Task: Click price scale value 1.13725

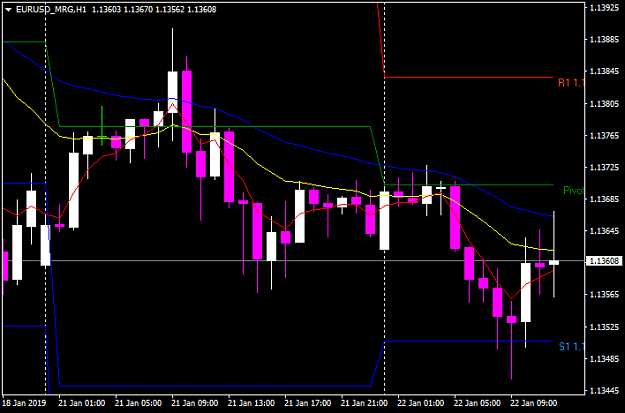Action: click(605, 167)
